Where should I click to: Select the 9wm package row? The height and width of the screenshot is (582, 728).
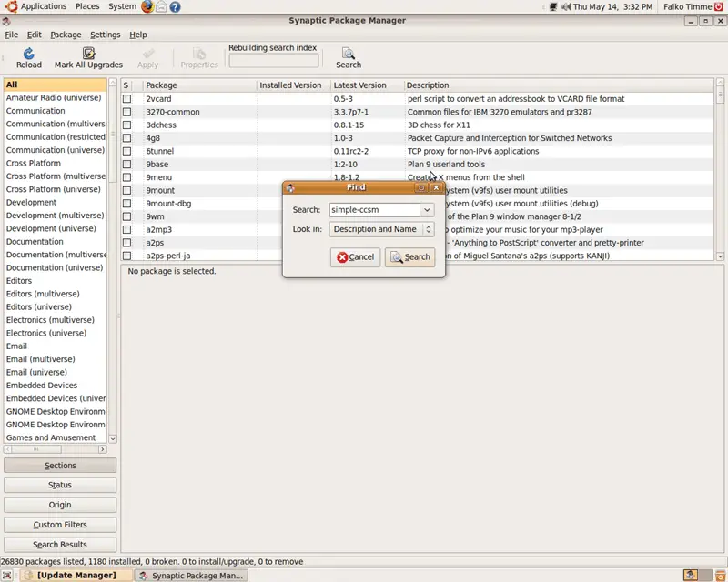(x=418, y=216)
